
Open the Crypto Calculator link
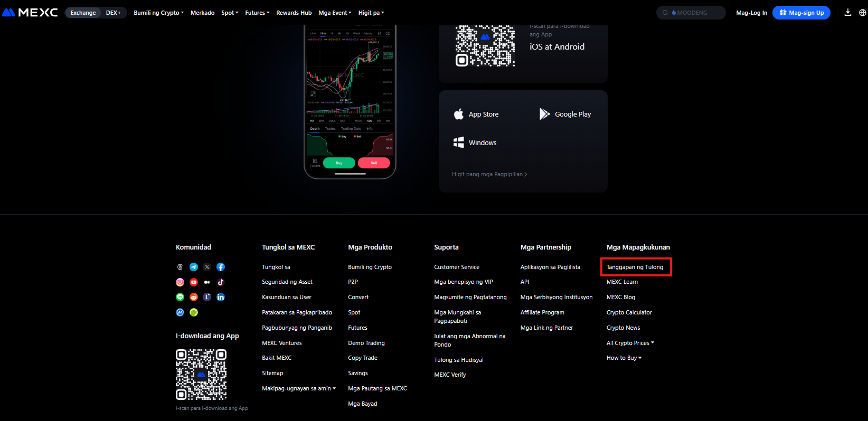[x=629, y=312]
